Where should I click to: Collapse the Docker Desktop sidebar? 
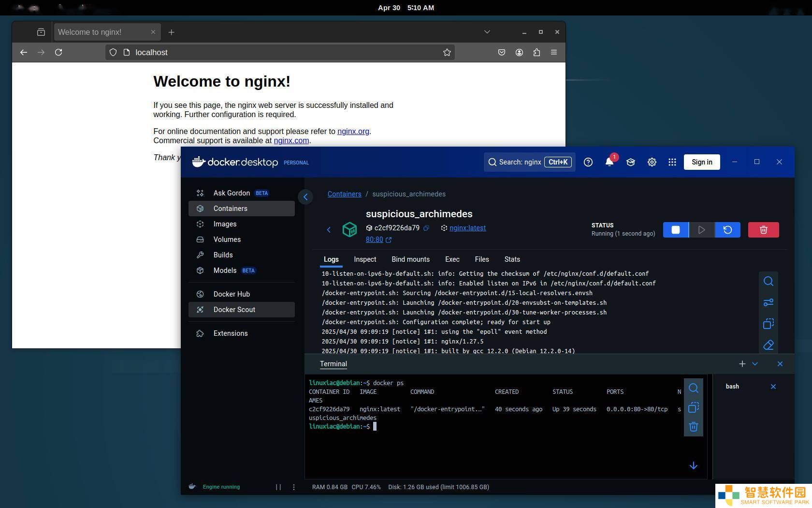tap(305, 197)
